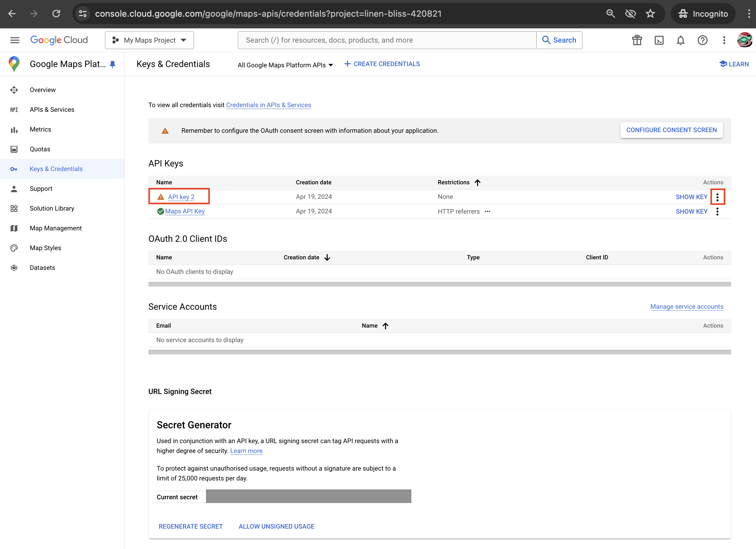Open actions menu for API key 2
Viewport: 756px width, 549px height.
[x=717, y=197]
